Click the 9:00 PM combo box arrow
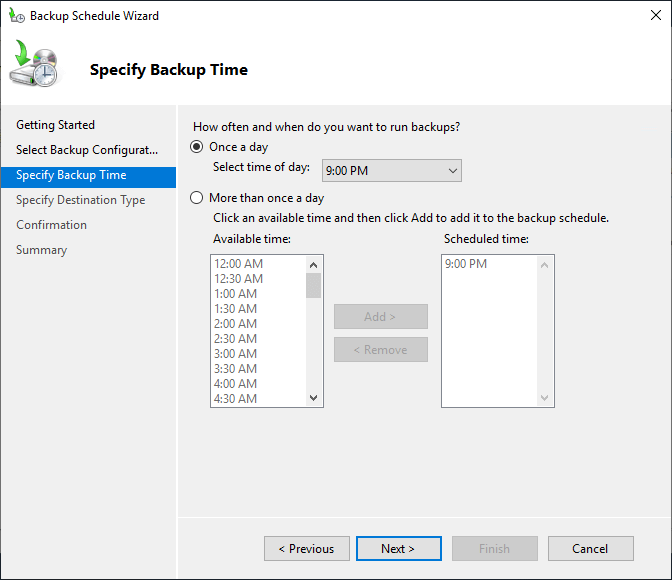 coord(453,171)
